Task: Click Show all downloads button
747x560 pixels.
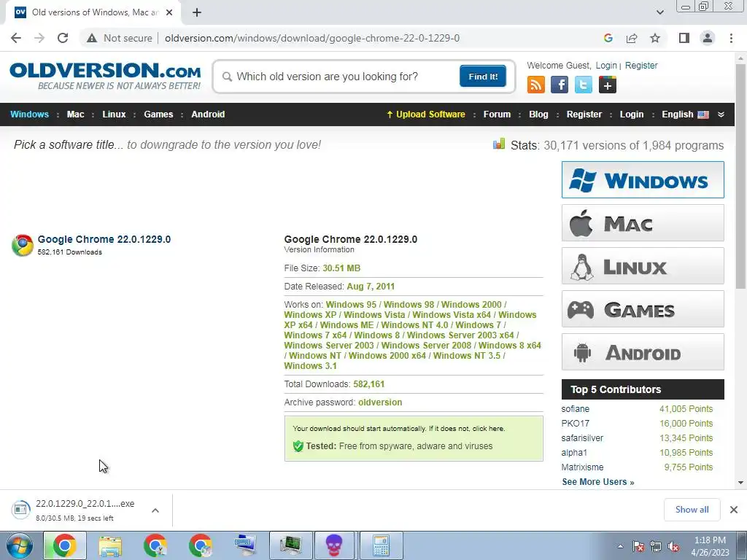Action: coord(692,510)
